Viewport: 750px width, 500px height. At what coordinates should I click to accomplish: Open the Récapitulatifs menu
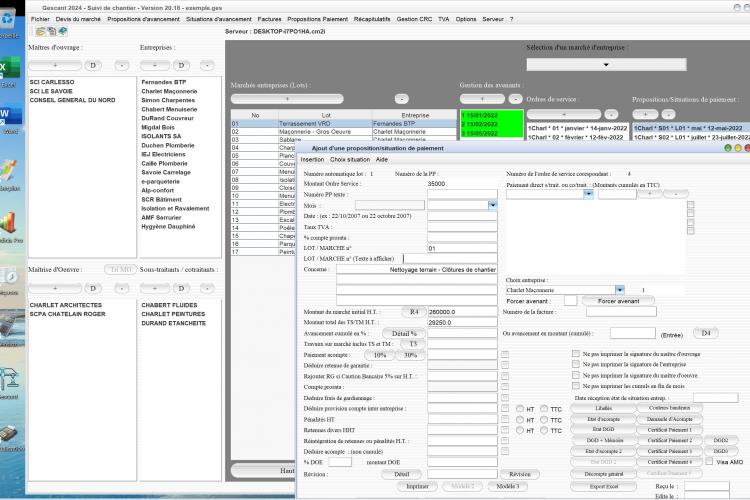click(372, 19)
